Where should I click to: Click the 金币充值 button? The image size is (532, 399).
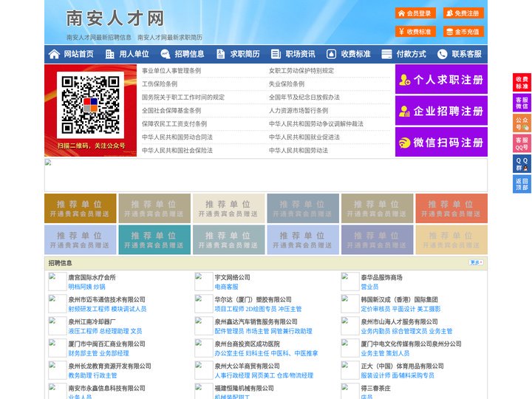coord(463,32)
